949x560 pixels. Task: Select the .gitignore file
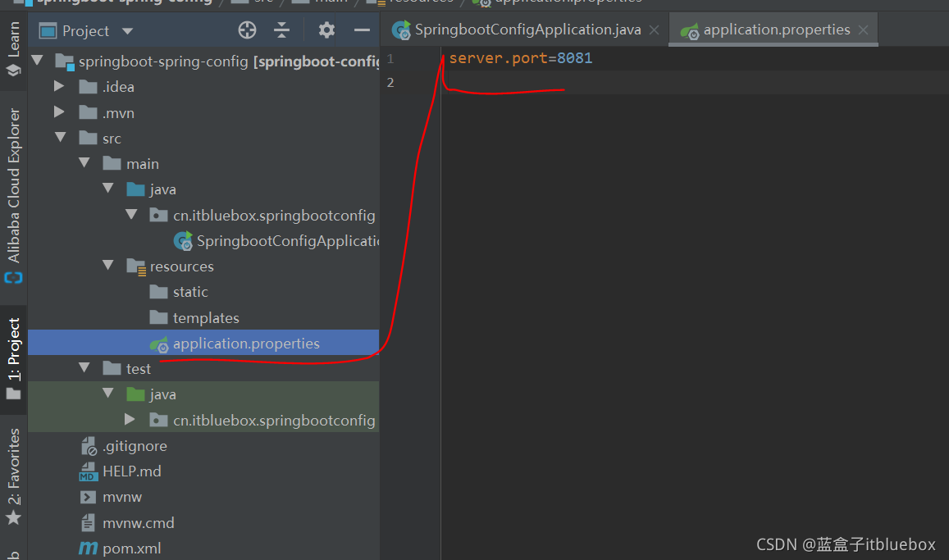135,446
